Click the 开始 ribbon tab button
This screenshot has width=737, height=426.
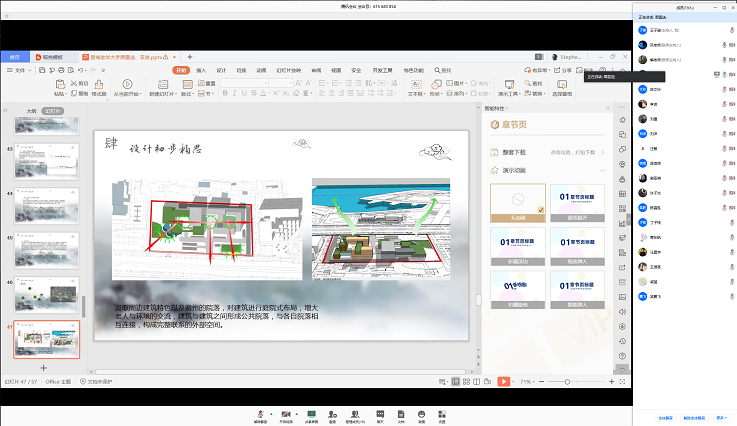[x=180, y=70]
